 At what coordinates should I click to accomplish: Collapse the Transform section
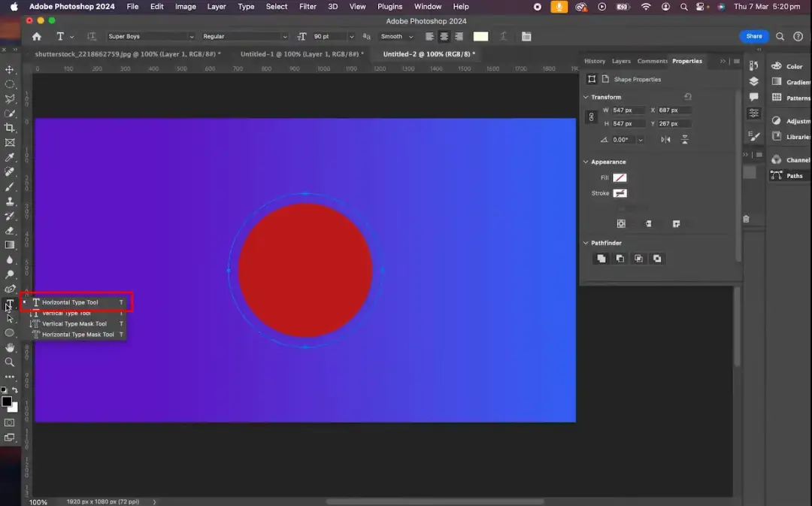(x=586, y=96)
